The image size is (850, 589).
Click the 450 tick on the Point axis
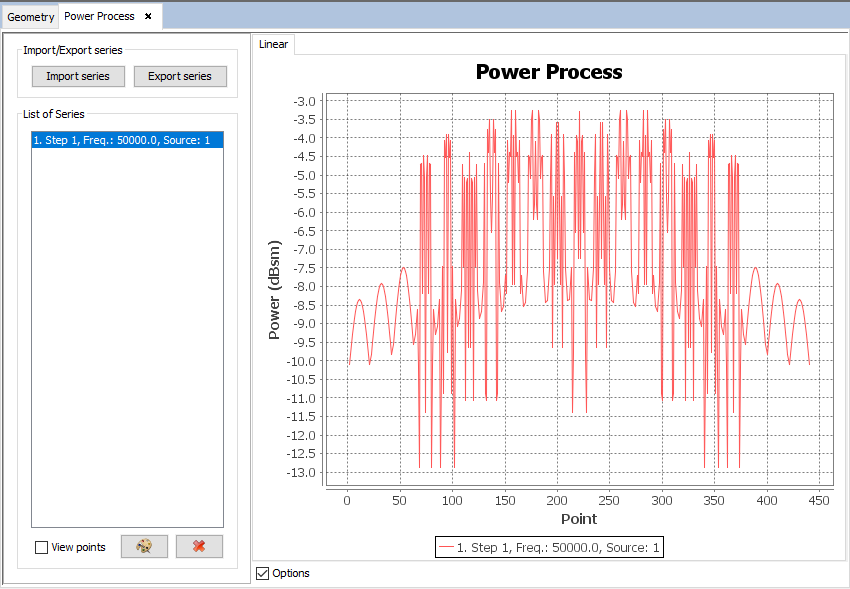click(818, 500)
